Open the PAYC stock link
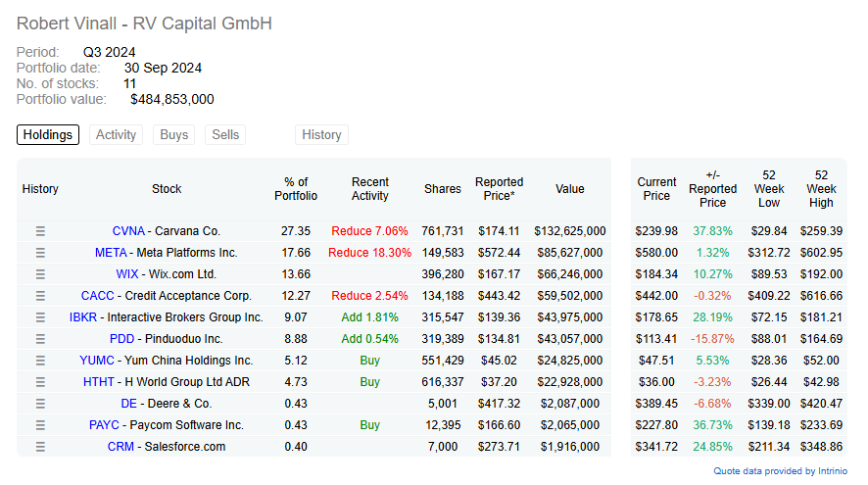Screen dimensions: 868x485 104,425
